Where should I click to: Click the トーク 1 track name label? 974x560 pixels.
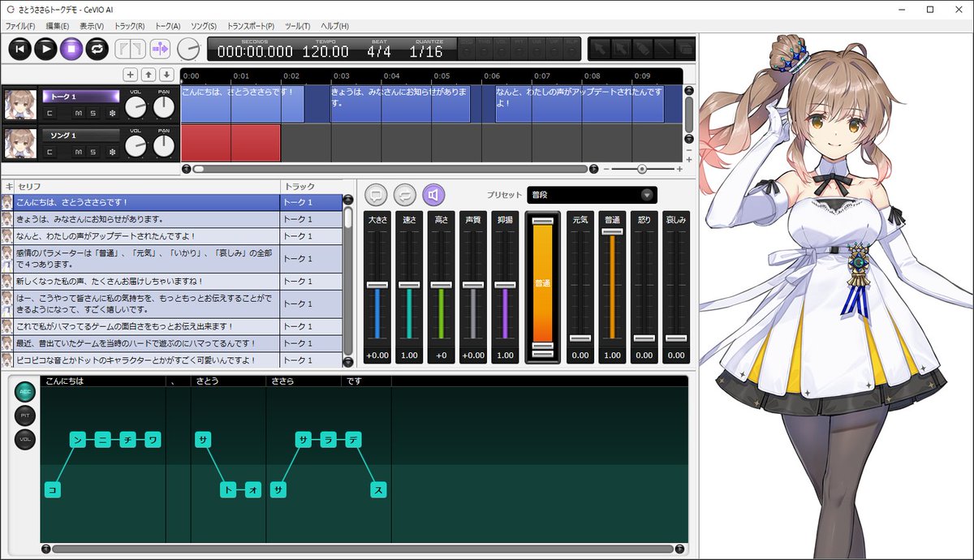80,97
